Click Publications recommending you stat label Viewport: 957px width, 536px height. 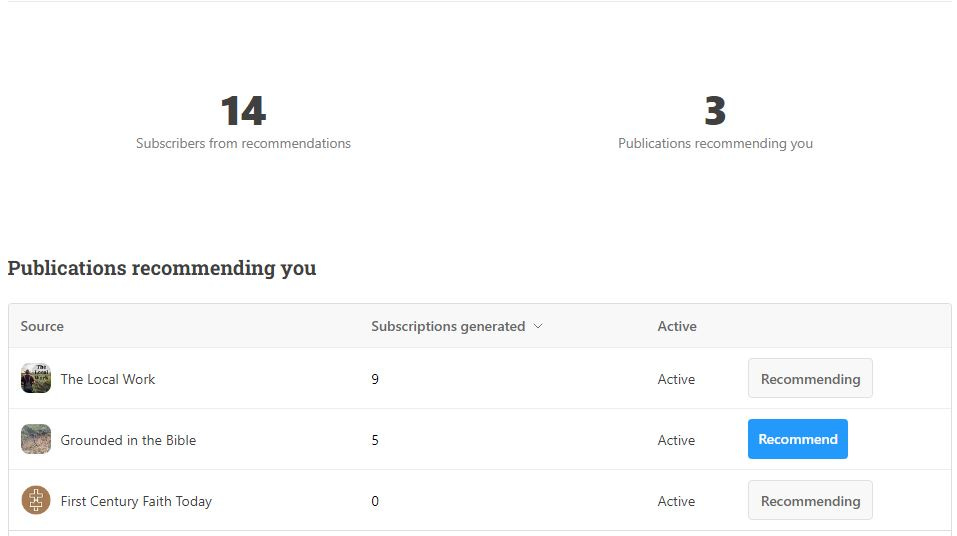[715, 143]
